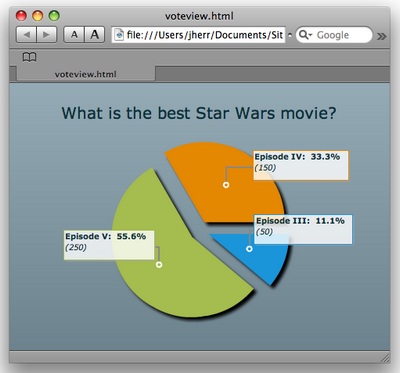The height and width of the screenshot is (373, 400).
Task: Click the file:/// address field
Action: 199,35
